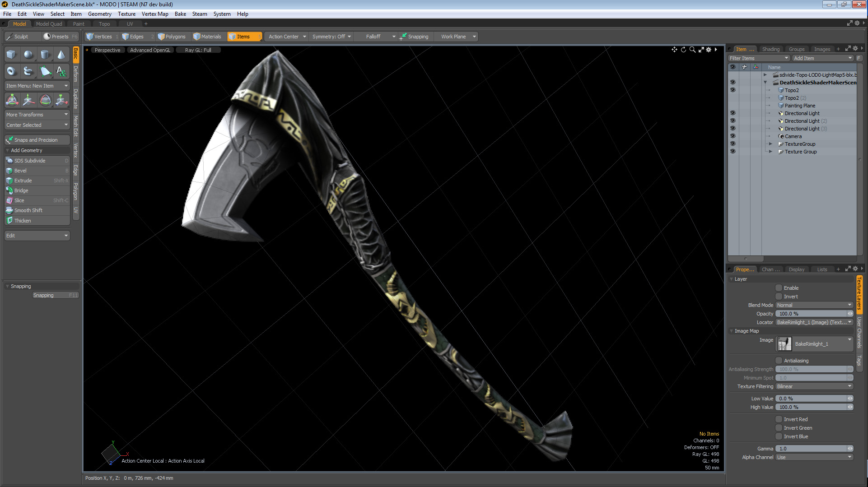
Task: Click the Polygons selection mode button
Action: tap(172, 37)
